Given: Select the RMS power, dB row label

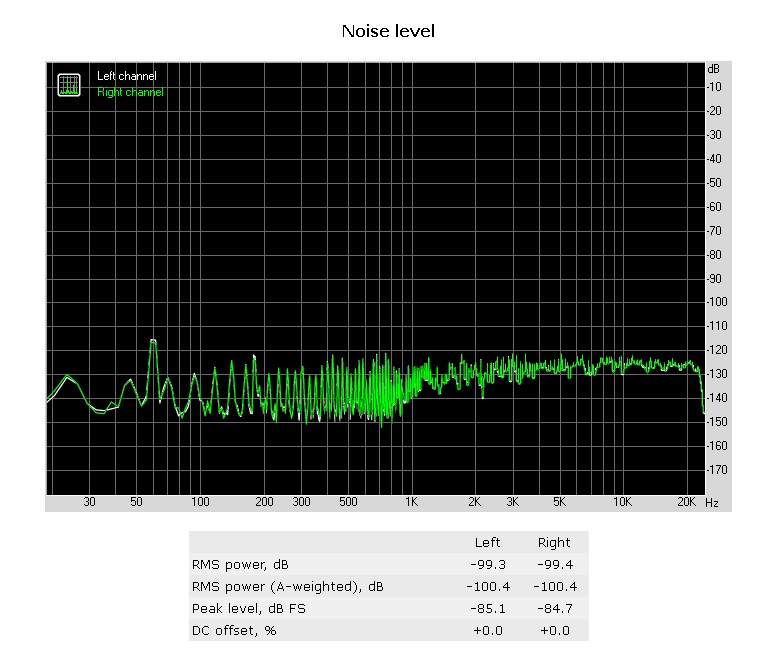Looking at the screenshot, I should tap(240, 565).
